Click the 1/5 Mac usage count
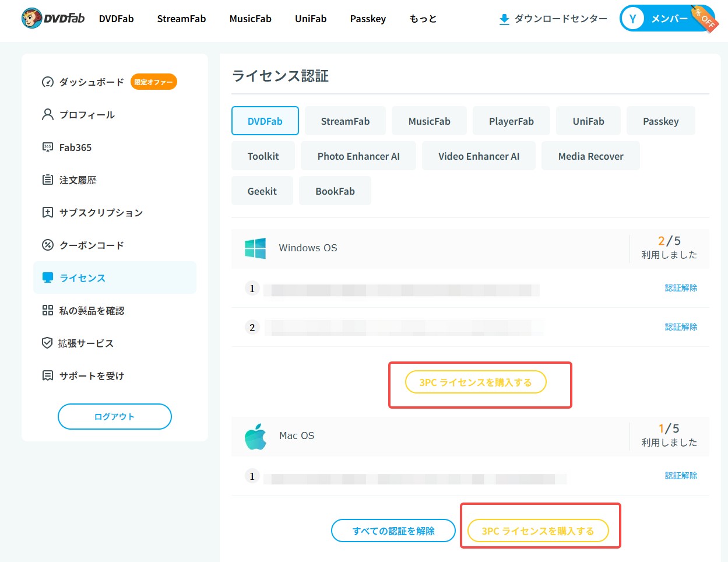This screenshot has height=562, width=728. click(x=669, y=428)
